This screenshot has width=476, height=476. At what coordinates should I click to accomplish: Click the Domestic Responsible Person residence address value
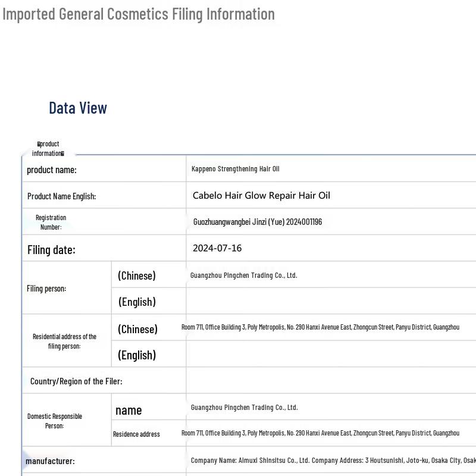tap(320, 433)
